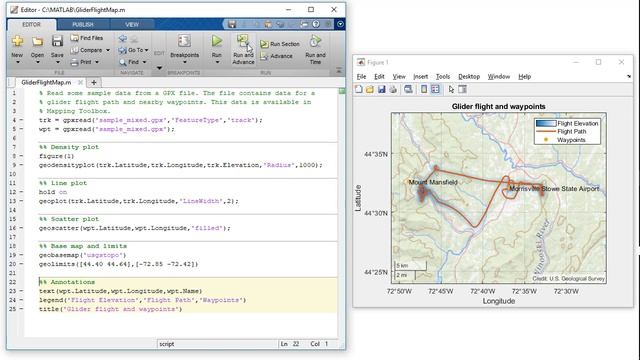The height and width of the screenshot is (360, 640).
Task: Toggle the breakpoint dash at line 13
Action: pos(21,201)
